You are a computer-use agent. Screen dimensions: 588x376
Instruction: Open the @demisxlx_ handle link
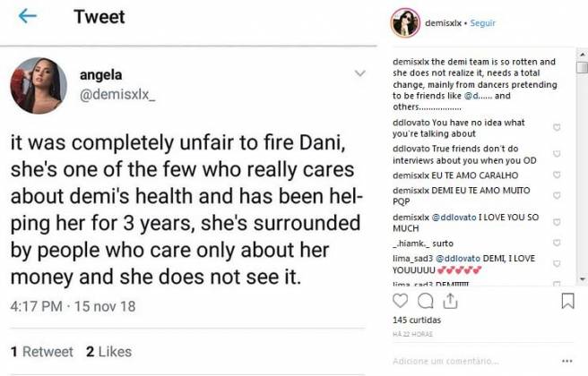pos(118,97)
